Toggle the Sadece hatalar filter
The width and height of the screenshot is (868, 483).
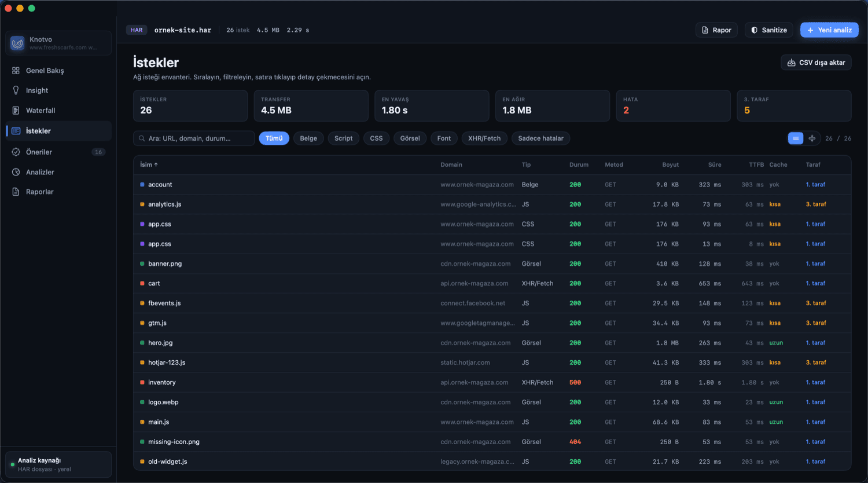click(x=540, y=138)
